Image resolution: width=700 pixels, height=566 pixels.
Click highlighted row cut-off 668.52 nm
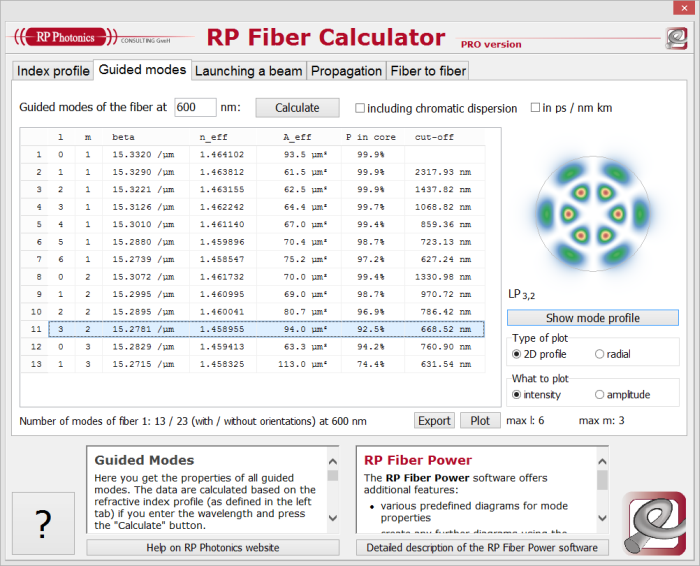tap(445, 329)
